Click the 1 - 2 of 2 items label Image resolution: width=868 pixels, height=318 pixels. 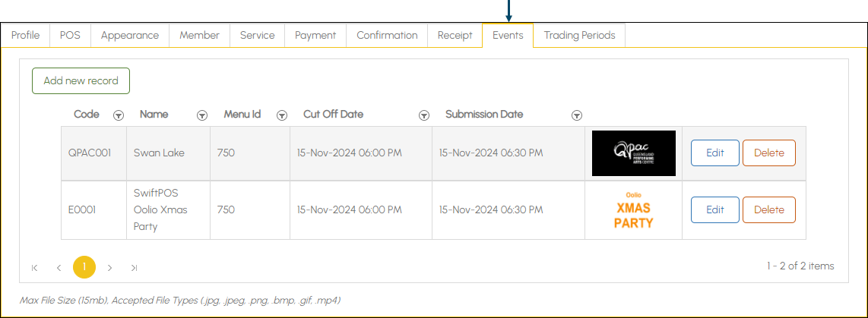tap(800, 266)
